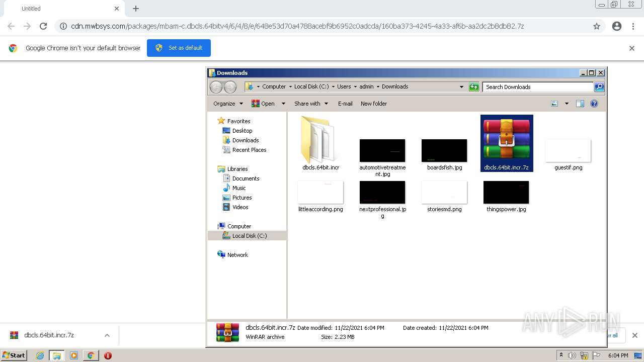Expand the admin breadcrumb arrow
Screen dimensions: 644x362
(378, 86)
